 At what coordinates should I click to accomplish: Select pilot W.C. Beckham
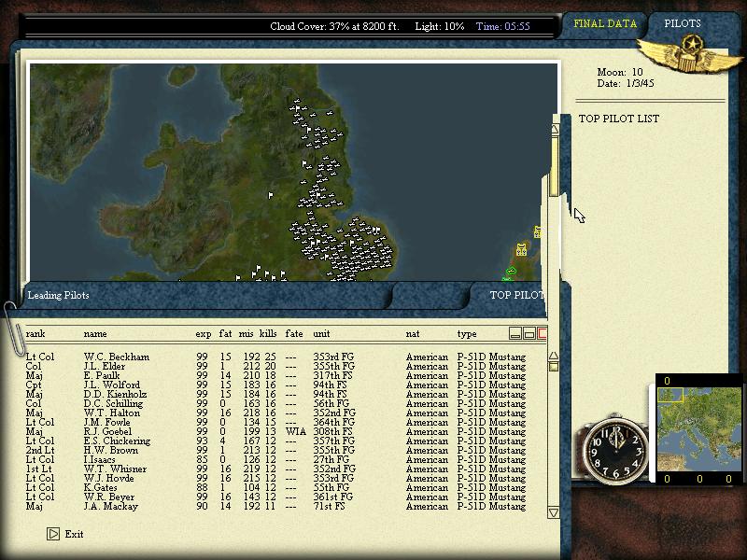116,357
